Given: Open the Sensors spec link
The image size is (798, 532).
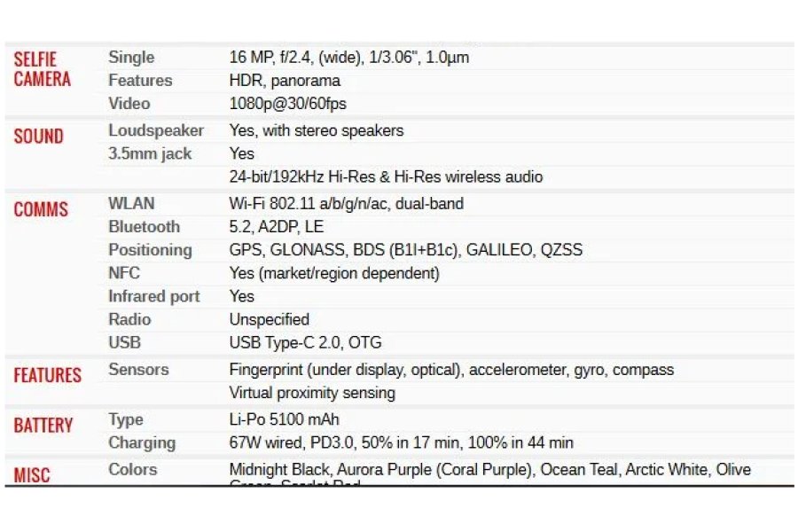Looking at the screenshot, I should (x=138, y=370).
